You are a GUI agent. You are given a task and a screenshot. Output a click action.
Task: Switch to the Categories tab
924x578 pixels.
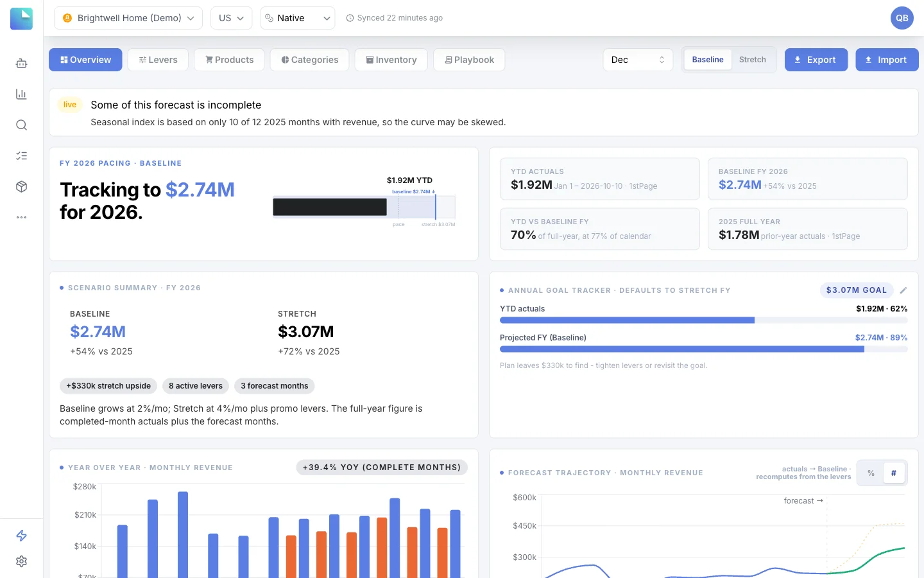tap(309, 60)
